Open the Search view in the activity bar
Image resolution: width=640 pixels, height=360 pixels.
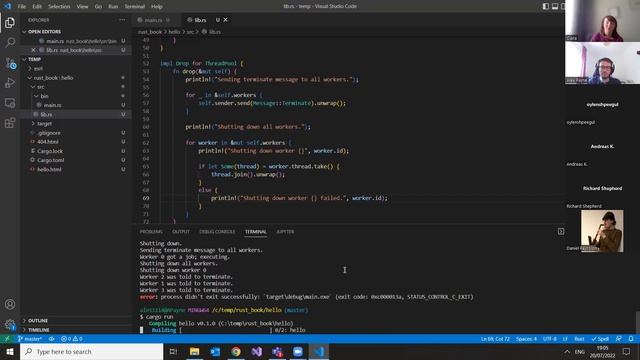pos(10,42)
